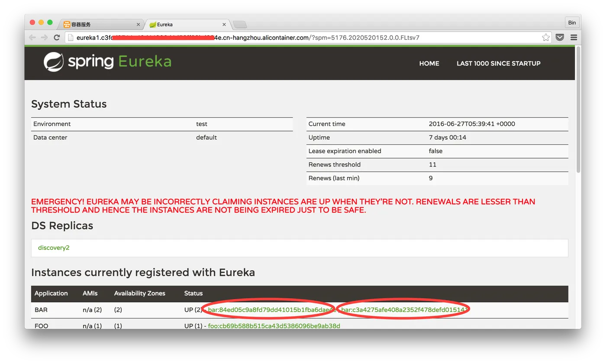
Task: Open a new tab button
Action: 240,25
